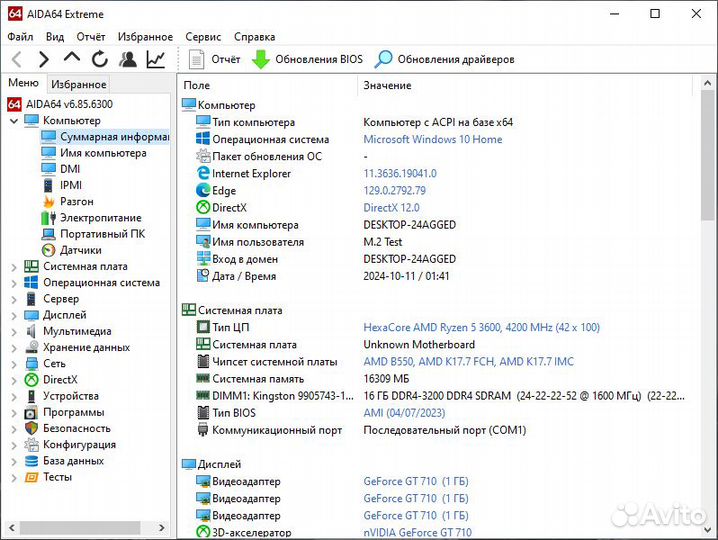Viewport: 718px width, 540px height.
Task: Open the 11.3636.19041.0 Internet Explorer link
Action: (400, 174)
